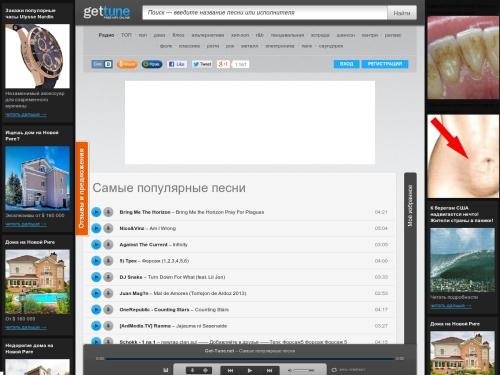Skip to next track in the player
Image resolution: width=500 pixels, height=375 pixels.
pos(269,370)
